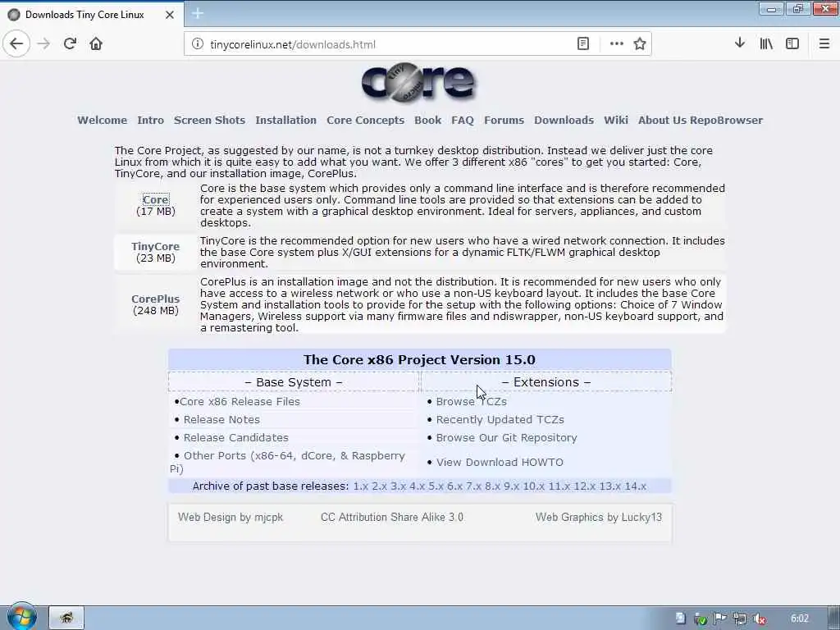The image size is (840, 630).
Task: Open the 9.x archive release link
Action: point(512,486)
